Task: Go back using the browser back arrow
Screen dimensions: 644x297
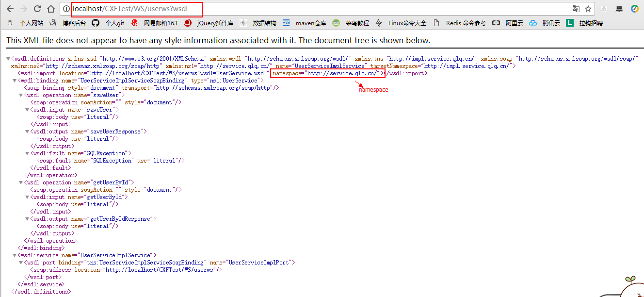Action: tap(10, 9)
